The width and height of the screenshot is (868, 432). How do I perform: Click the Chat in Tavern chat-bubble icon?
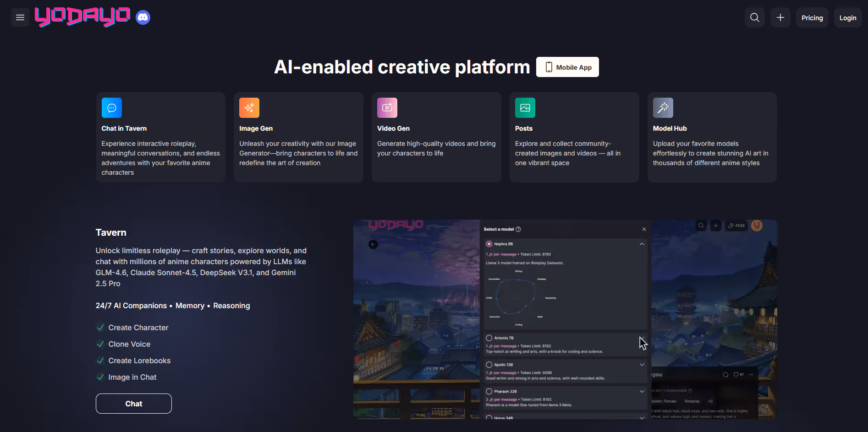tap(112, 108)
